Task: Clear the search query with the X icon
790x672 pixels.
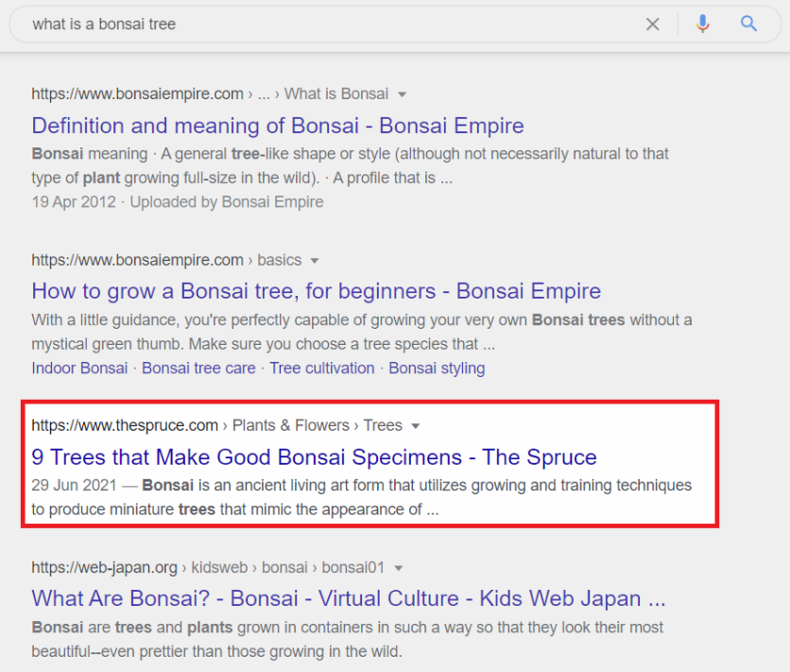Action: [652, 25]
